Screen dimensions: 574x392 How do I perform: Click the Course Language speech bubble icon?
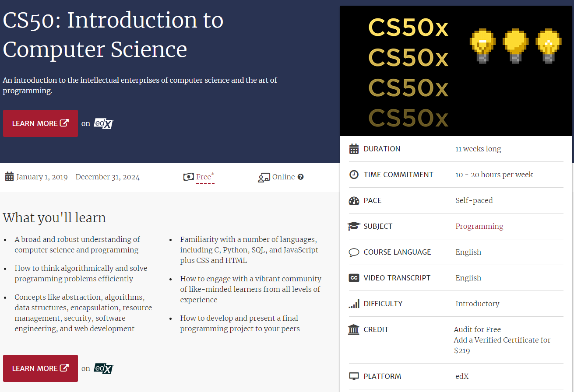coord(354,252)
